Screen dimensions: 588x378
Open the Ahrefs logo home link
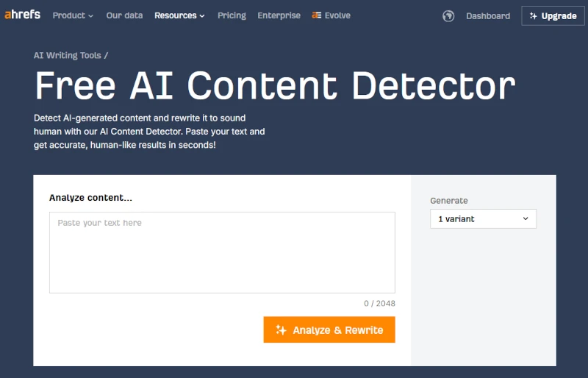pyautogui.click(x=23, y=15)
